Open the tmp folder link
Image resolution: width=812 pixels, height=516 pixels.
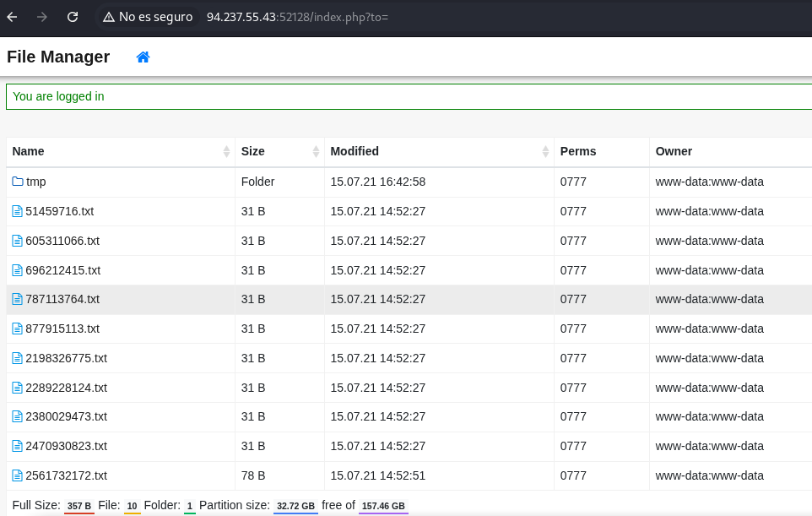tap(36, 182)
